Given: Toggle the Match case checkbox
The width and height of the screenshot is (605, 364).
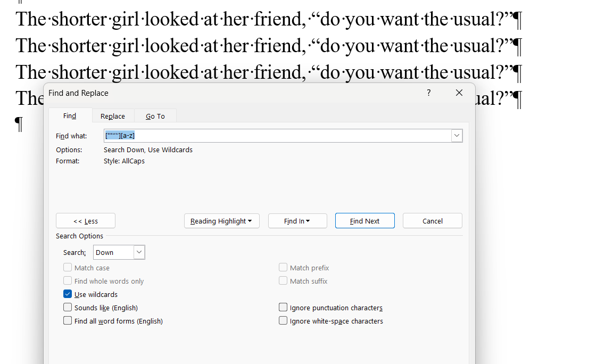Looking at the screenshot, I should click(68, 268).
